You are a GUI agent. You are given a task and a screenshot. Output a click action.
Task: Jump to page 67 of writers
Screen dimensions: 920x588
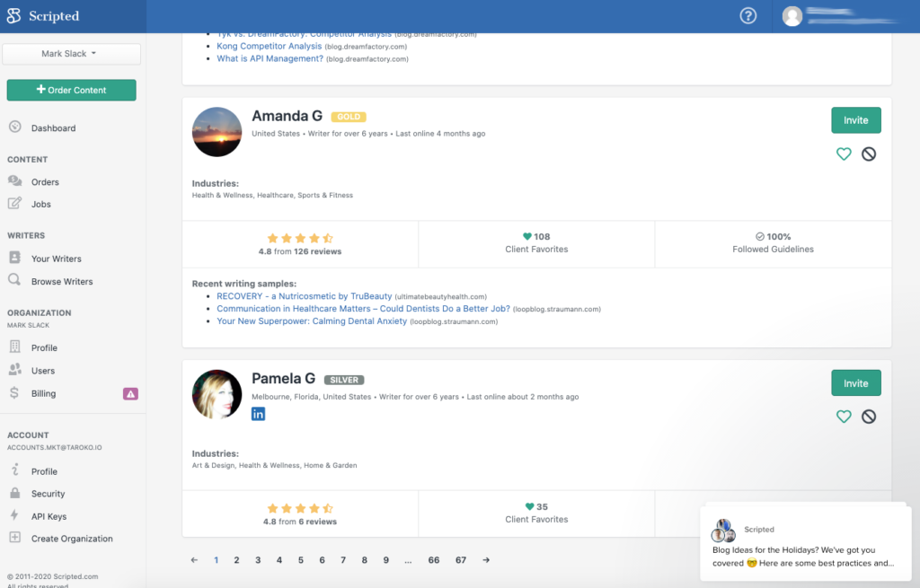click(461, 560)
